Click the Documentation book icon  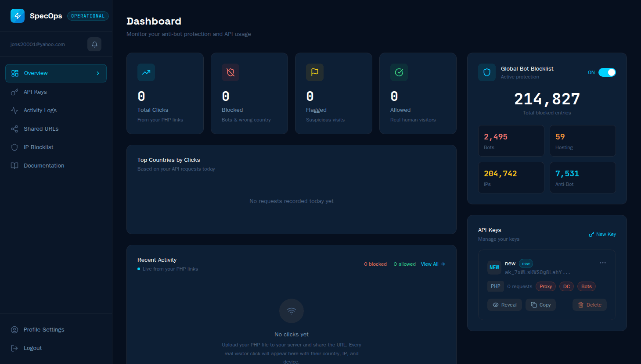point(14,165)
